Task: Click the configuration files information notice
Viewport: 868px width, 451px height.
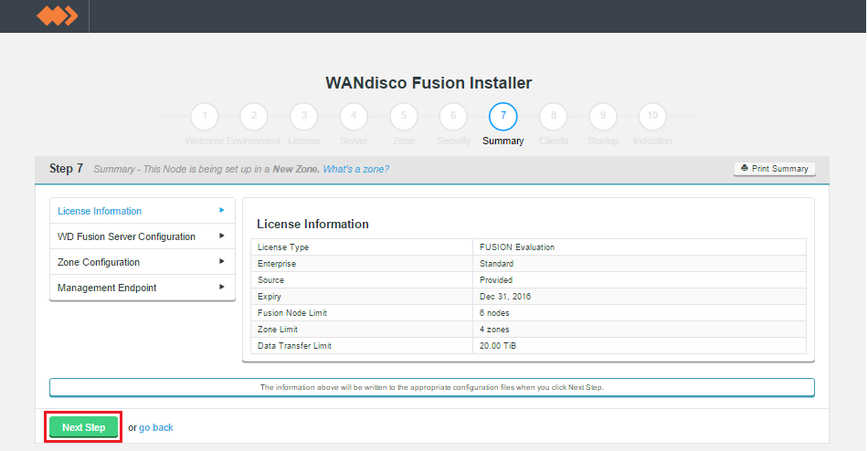Action: [x=432, y=387]
